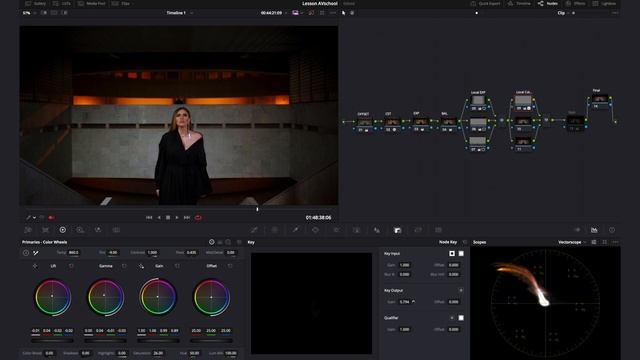The height and width of the screenshot is (360, 640).
Task: Open the Curves palette
Action: pos(254,230)
